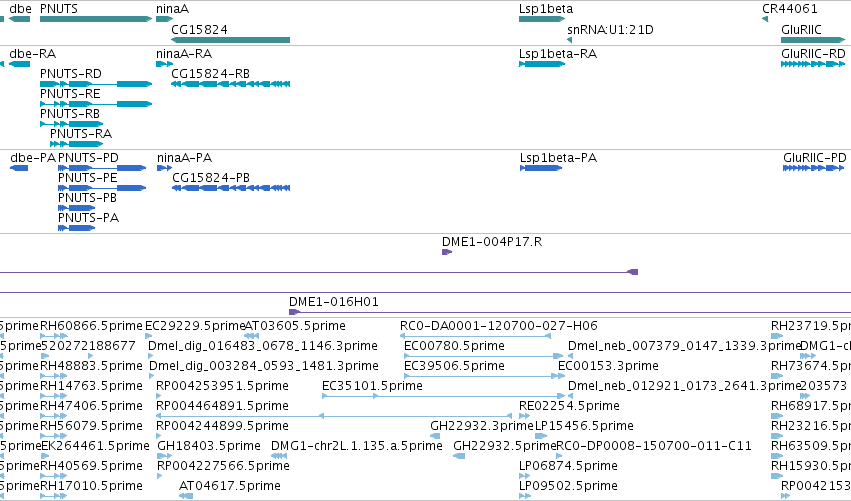This screenshot has width=851, height=501.
Task: Select the PNUTS-RA transcript label
Action: [x=81, y=134]
